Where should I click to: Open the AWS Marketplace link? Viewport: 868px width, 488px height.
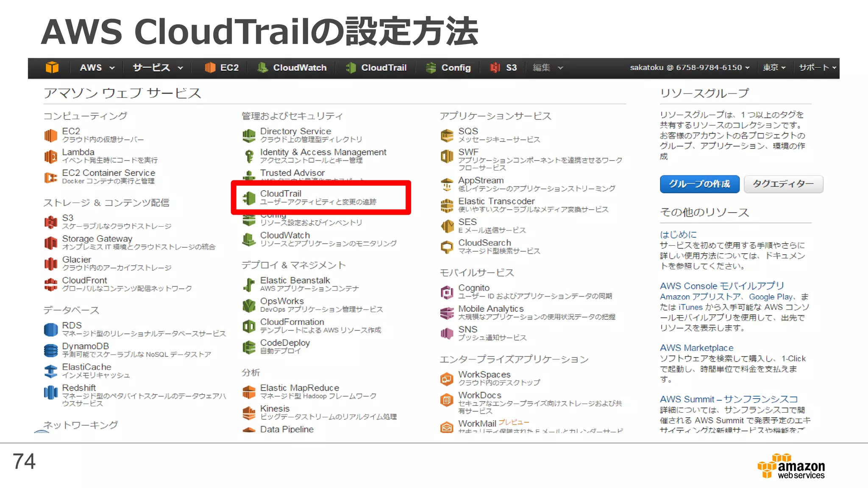coord(696,348)
